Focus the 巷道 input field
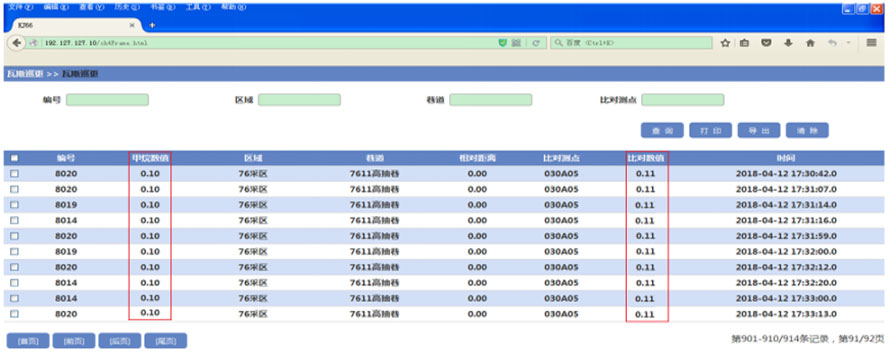The image size is (889, 363). click(x=491, y=100)
